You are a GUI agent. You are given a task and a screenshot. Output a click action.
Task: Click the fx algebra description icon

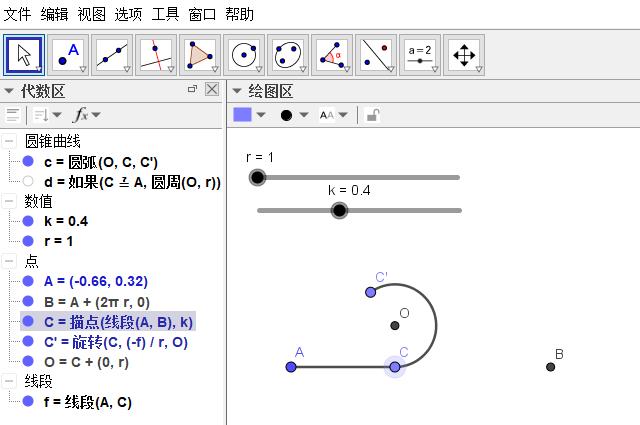tap(80, 115)
